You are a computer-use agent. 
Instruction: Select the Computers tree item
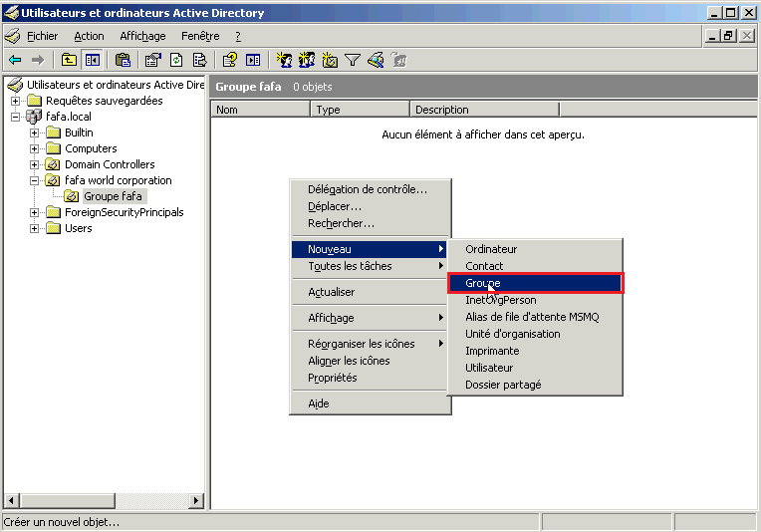pyautogui.click(x=91, y=149)
